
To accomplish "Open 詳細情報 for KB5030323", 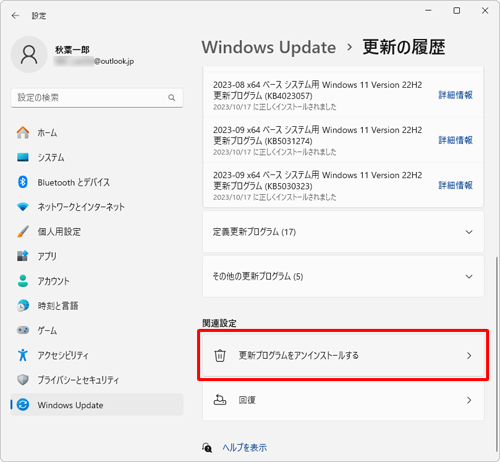I will coord(455,185).
